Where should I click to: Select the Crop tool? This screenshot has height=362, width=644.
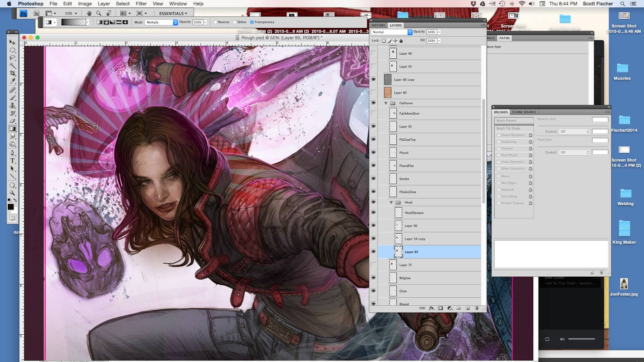[x=12, y=73]
